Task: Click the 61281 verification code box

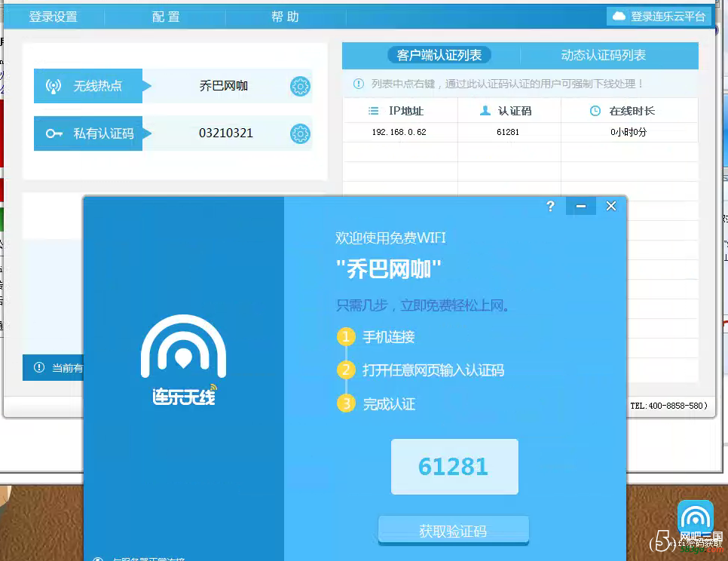Action: pos(454,467)
